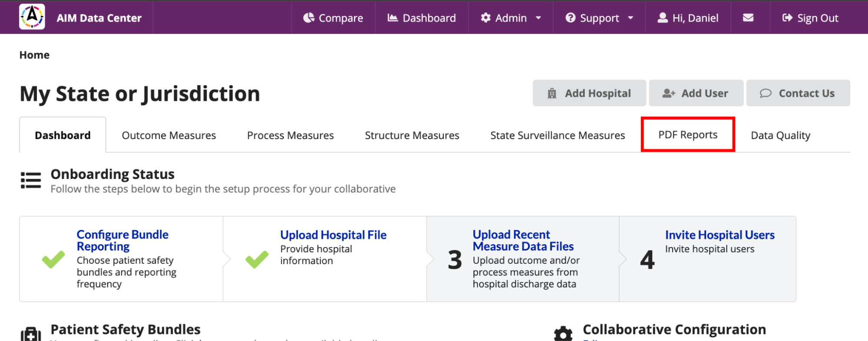This screenshot has height=341, width=868.
Task: Click the AIM Data Center brand text
Action: point(99,18)
